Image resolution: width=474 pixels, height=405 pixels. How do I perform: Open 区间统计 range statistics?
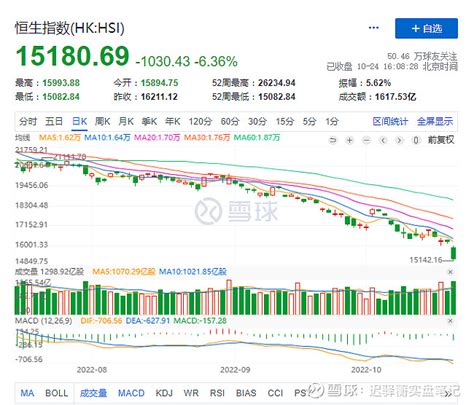tap(390, 121)
